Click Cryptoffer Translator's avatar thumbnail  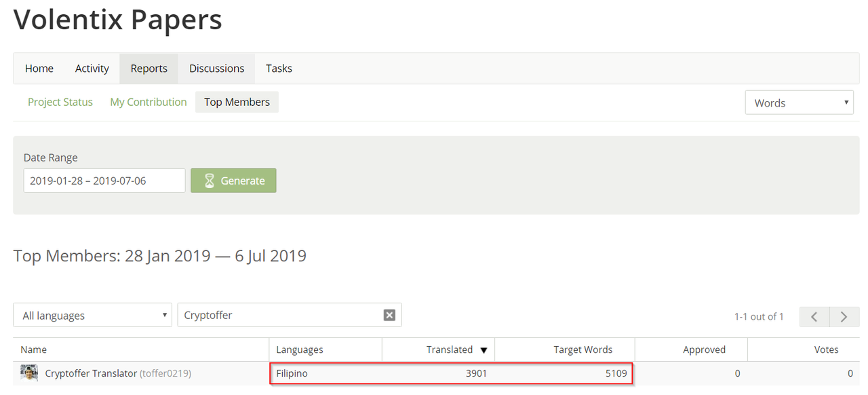click(x=29, y=373)
